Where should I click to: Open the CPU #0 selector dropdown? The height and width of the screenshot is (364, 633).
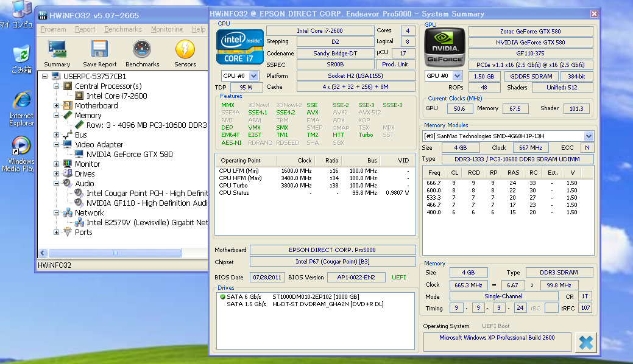(253, 76)
